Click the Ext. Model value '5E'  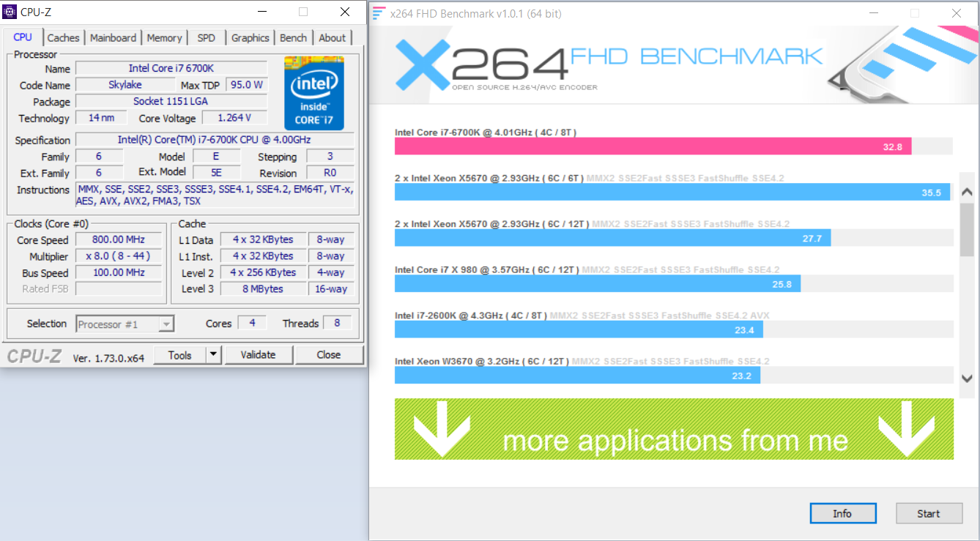tap(217, 173)
